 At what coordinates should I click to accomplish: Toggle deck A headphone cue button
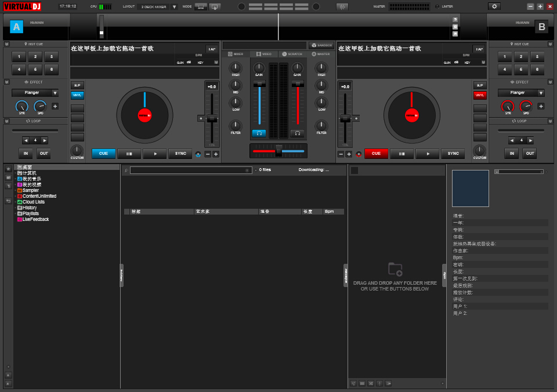pyautogui.click(x=259, y=133)
